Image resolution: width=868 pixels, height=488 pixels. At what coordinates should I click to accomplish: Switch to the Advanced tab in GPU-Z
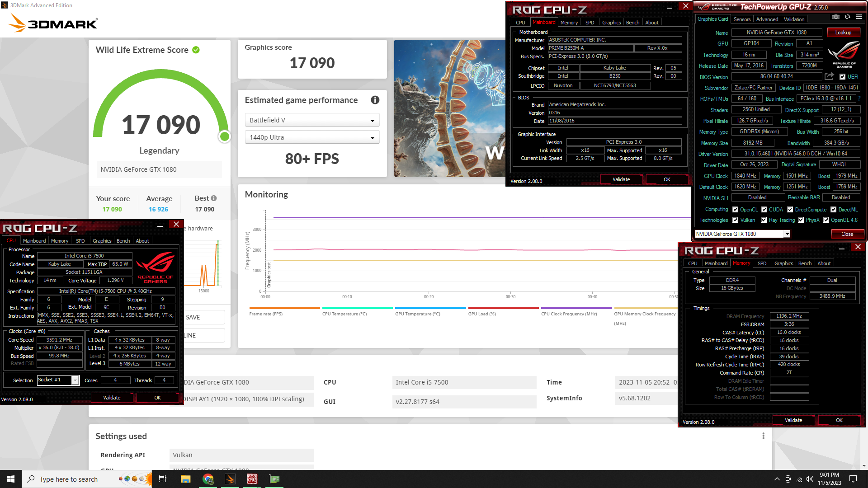(767, 19)
